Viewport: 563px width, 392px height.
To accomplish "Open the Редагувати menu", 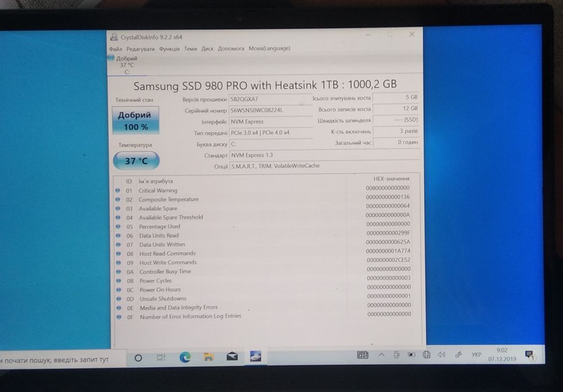I will [140, 49].
